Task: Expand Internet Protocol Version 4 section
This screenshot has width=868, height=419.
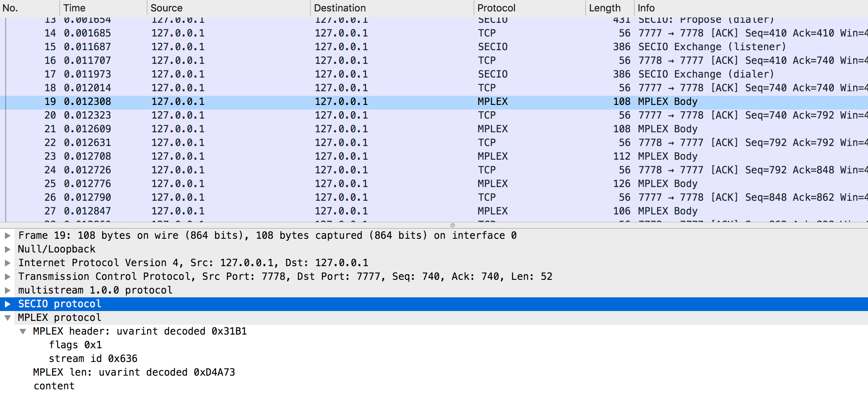Action: click(8, 263)
